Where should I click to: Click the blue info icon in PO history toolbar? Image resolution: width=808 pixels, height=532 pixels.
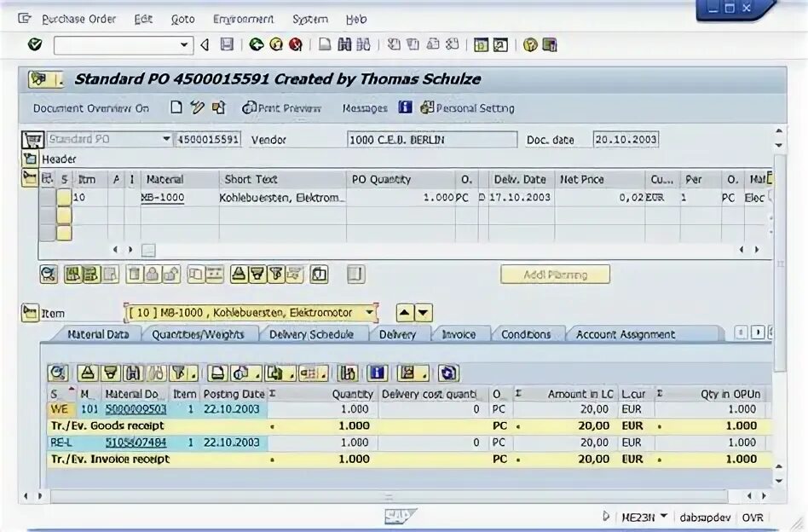coord(378,373)
